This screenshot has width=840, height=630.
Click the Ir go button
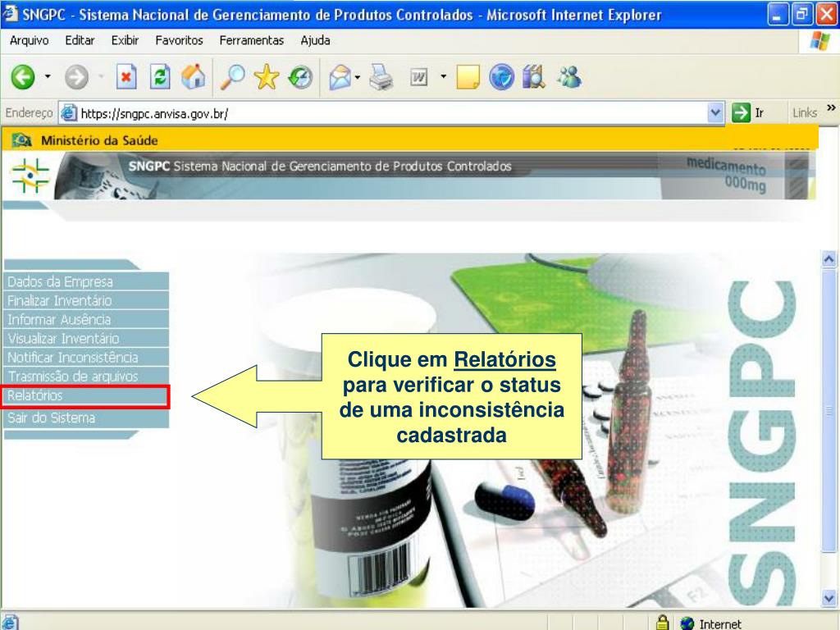(x=748, y=113)
